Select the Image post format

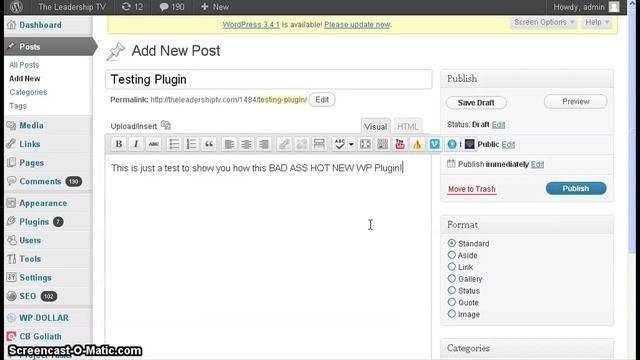[451, 314]
